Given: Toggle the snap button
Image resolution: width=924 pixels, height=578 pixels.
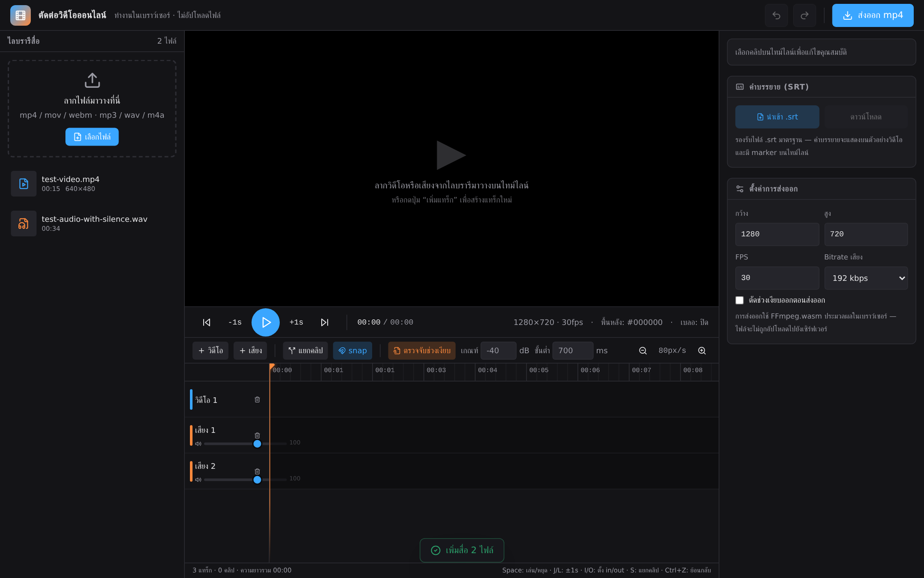Looking at the screenshot, I should click(x=352, y=351).
